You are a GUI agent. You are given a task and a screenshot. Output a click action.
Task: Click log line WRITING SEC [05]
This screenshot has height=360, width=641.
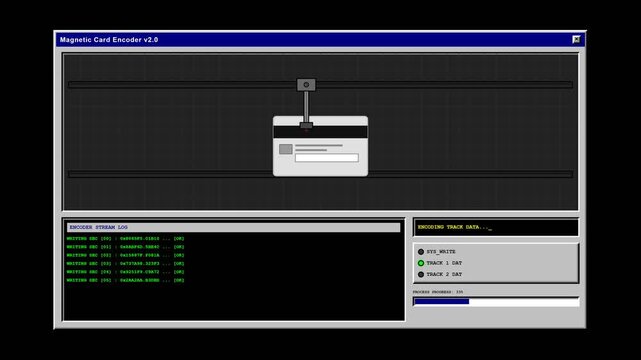tap(126, 280)
